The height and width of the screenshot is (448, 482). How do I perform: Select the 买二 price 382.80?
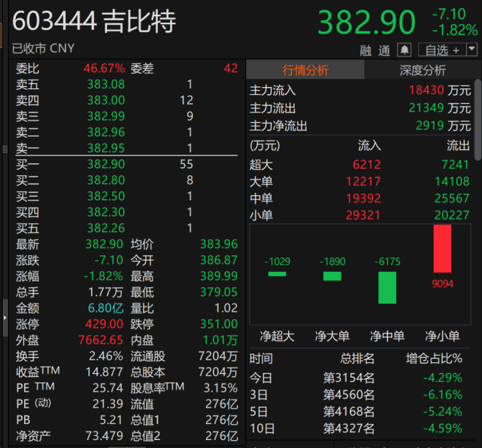(x=106, y=180)
